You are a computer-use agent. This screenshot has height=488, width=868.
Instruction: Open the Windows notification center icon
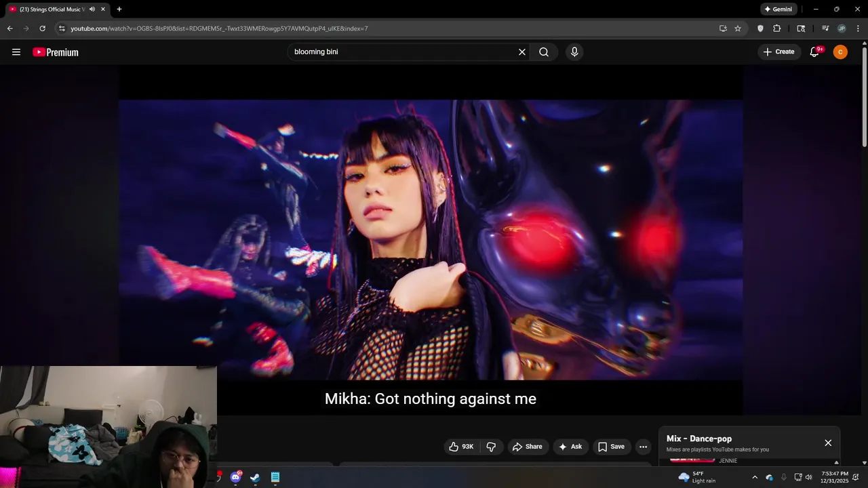856,477
